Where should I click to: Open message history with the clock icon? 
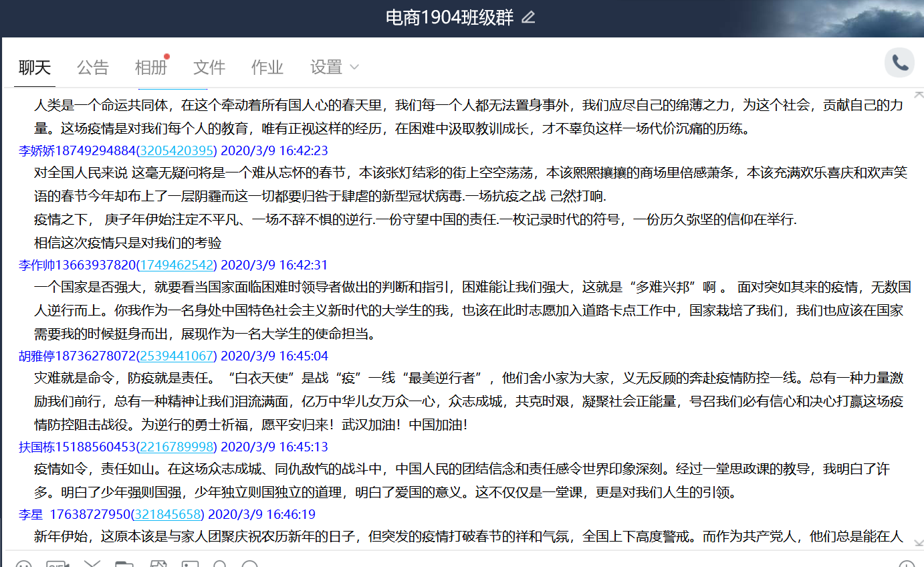(x=907, y=564)
